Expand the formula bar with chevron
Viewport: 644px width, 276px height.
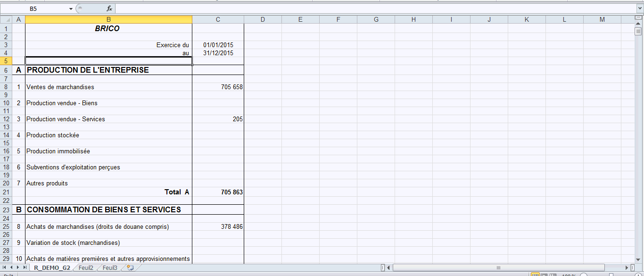point(639,9)
